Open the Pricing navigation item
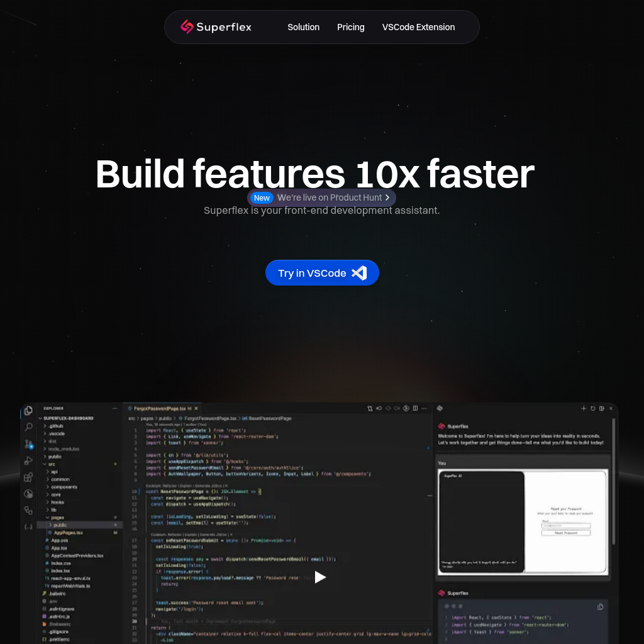 (x=350, y=27)
